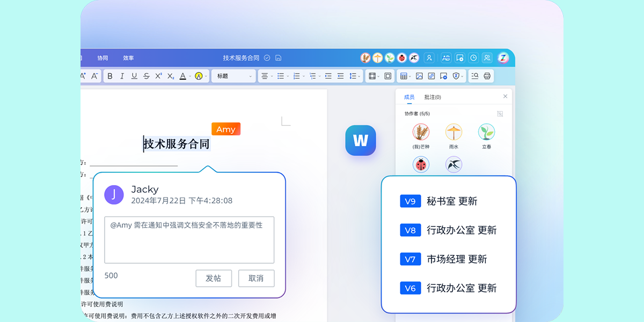The image size is (644, 322).
Task: Print the document with the printer icon
Action: tap(487, 76)
